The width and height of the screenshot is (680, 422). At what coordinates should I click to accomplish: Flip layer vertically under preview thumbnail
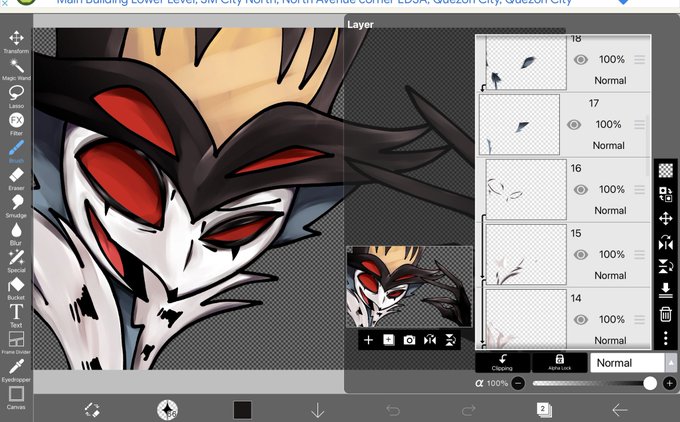(x=450, y=340)
